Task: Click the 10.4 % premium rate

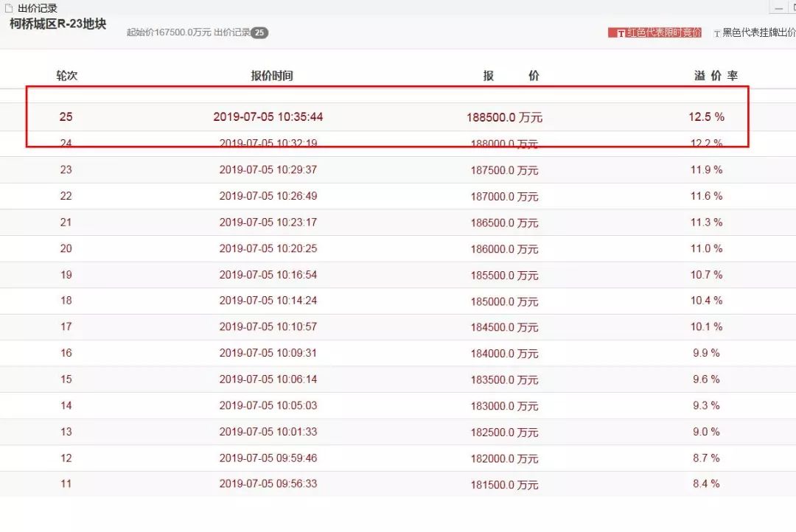Action: pos(707,301)
